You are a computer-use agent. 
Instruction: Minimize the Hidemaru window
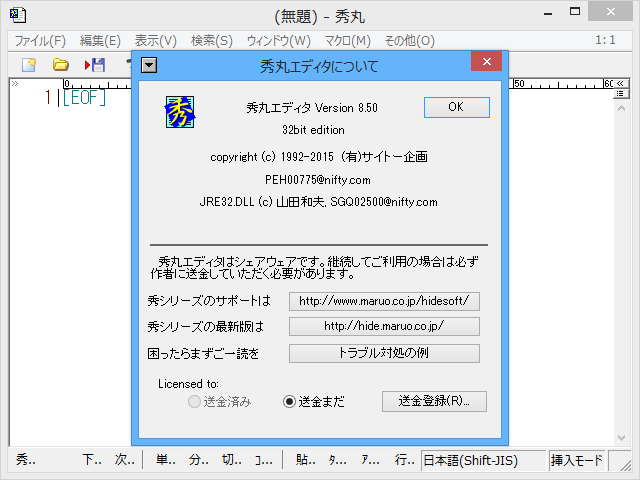(548, 13)
